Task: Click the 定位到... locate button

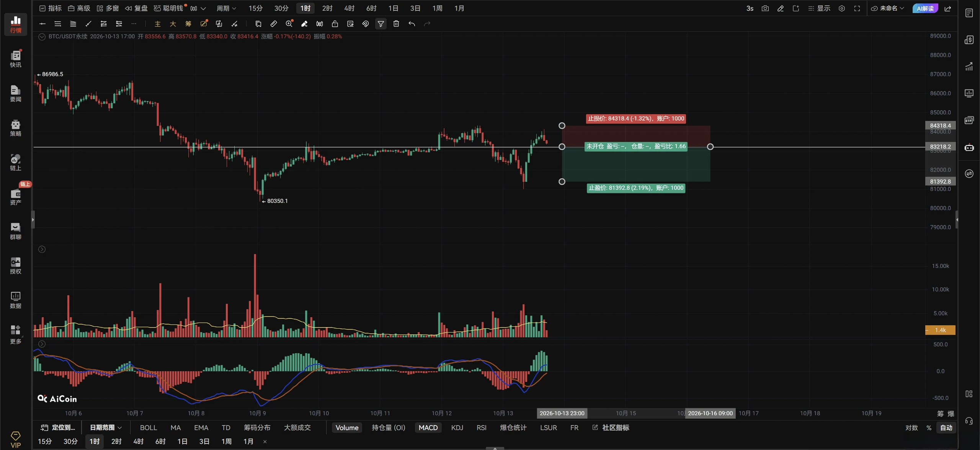Action: 58,427
